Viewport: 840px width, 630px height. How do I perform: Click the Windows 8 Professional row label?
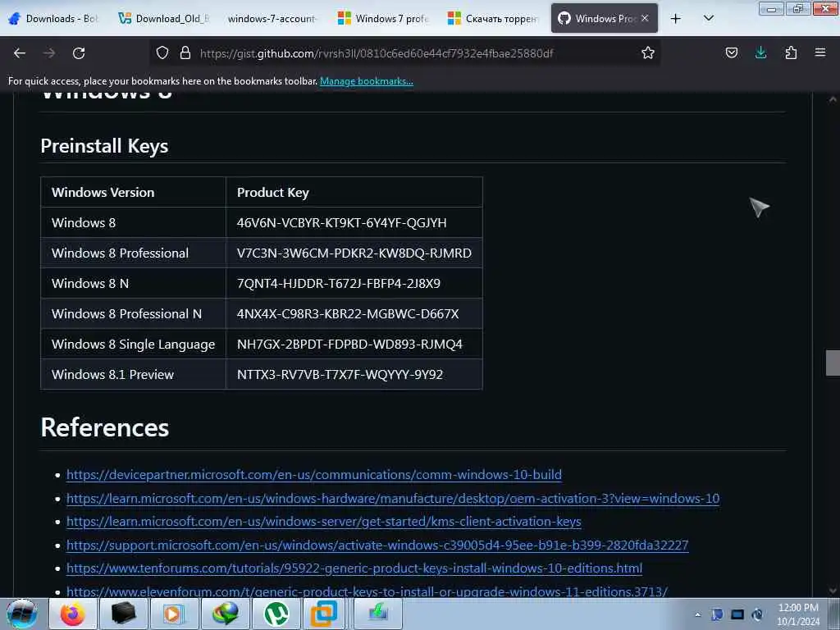[x=120, y=253]
